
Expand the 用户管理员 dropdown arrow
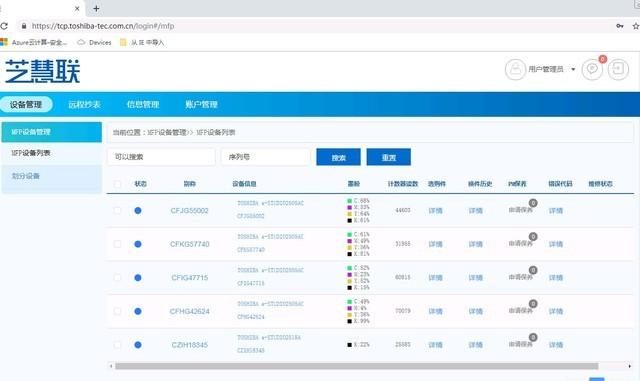tap(573, 69)
